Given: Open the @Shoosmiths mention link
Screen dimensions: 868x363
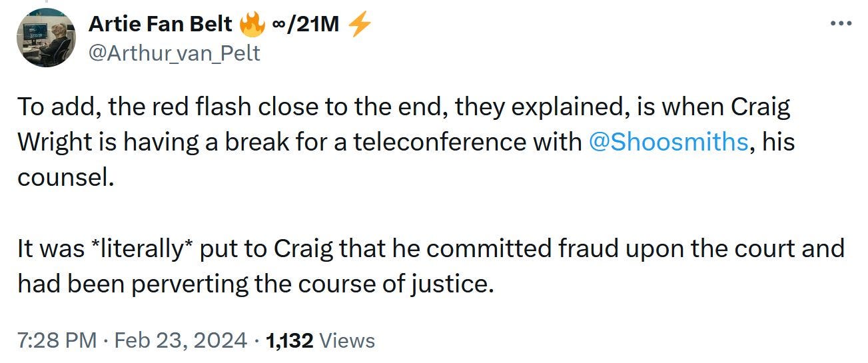Looking at the screenshot, I should 668,142.
